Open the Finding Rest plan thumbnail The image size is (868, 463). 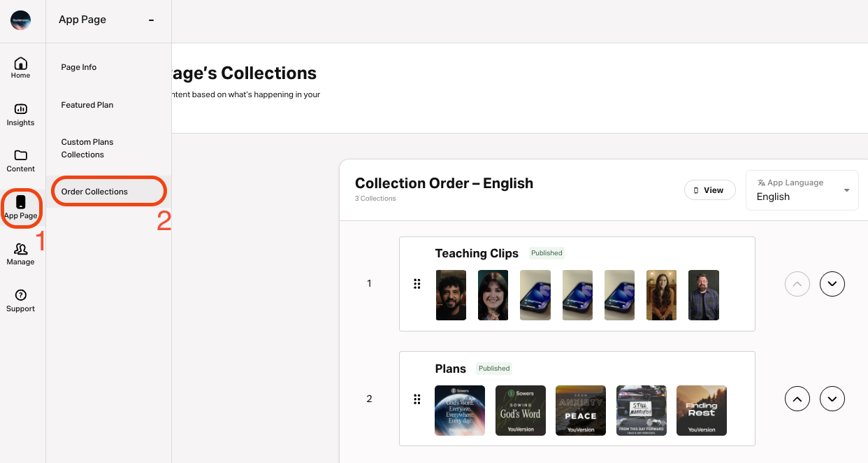(x=702, y=411)
